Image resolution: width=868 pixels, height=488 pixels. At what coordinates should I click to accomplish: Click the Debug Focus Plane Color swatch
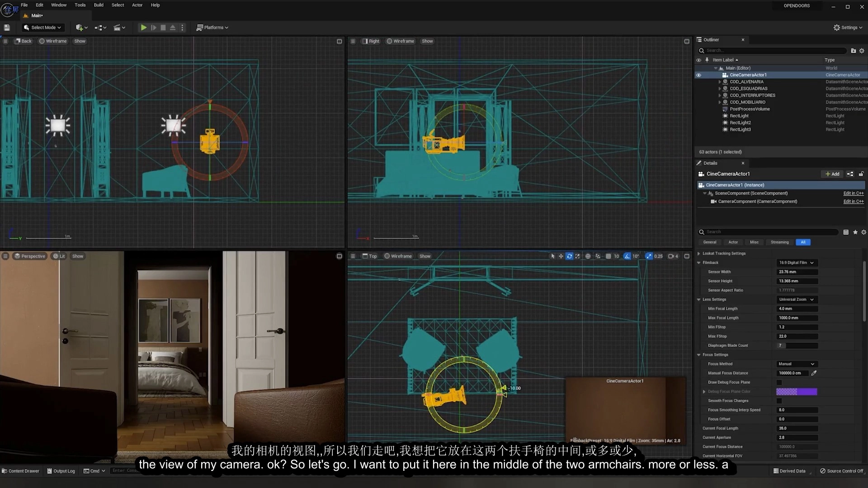pyautogui.click(x=796, y=392)
